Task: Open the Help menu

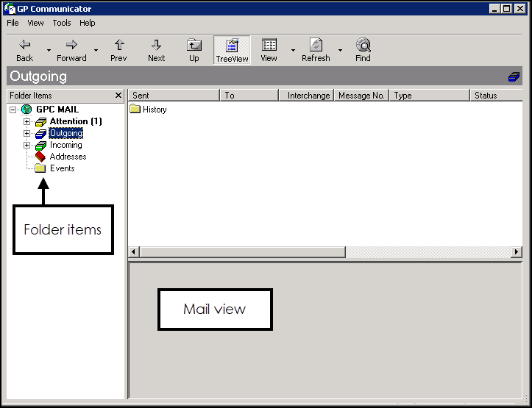Action: click(88, 23)
